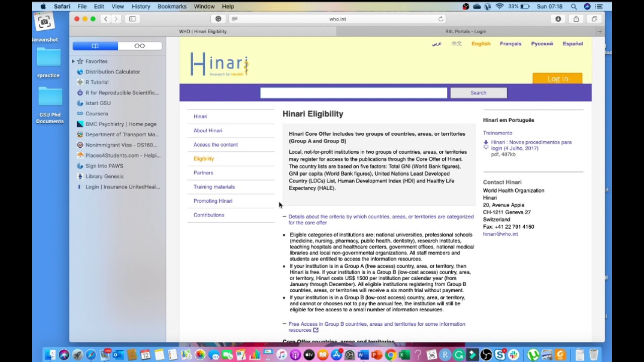
Task: Collapse the Details about the criteria section
Action: (x=381, y=219)
